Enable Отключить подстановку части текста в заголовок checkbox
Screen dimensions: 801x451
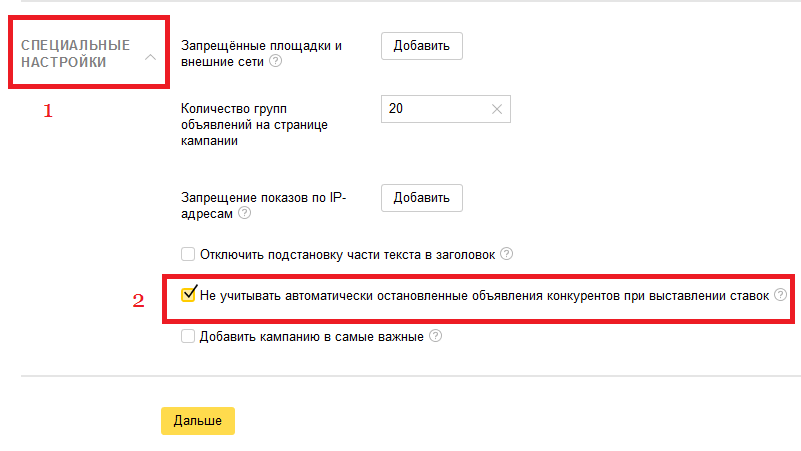pos(188,254)
